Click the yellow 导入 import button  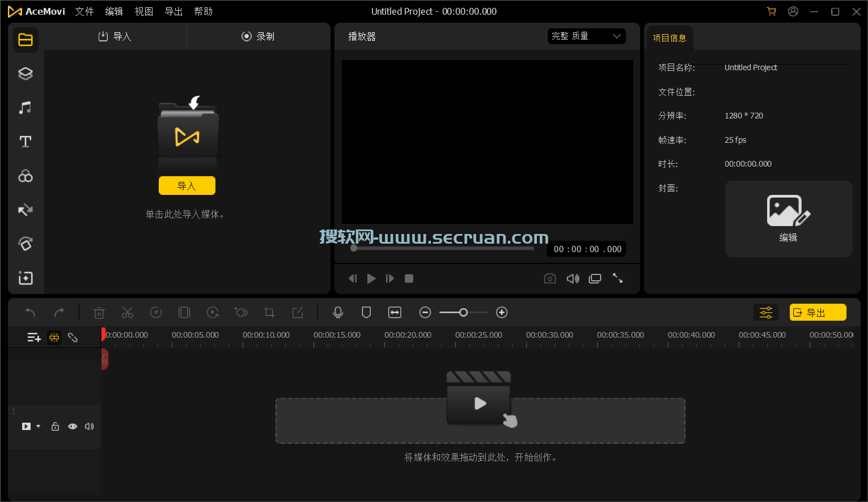(187, 186)
